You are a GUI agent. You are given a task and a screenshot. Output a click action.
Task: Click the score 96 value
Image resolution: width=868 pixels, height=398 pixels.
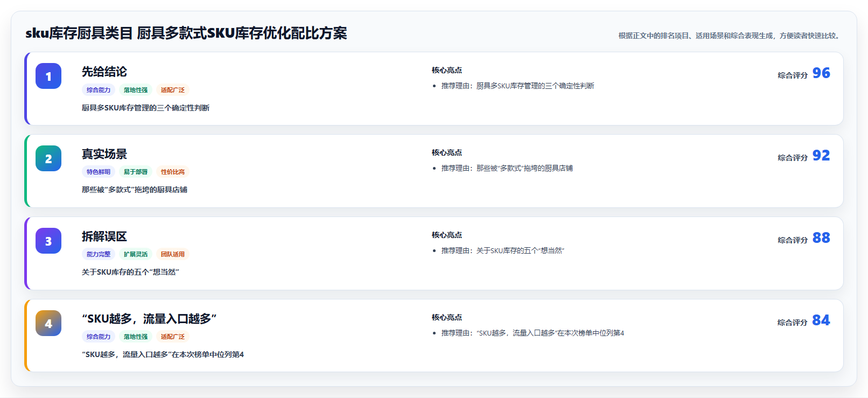coord(821,73)
